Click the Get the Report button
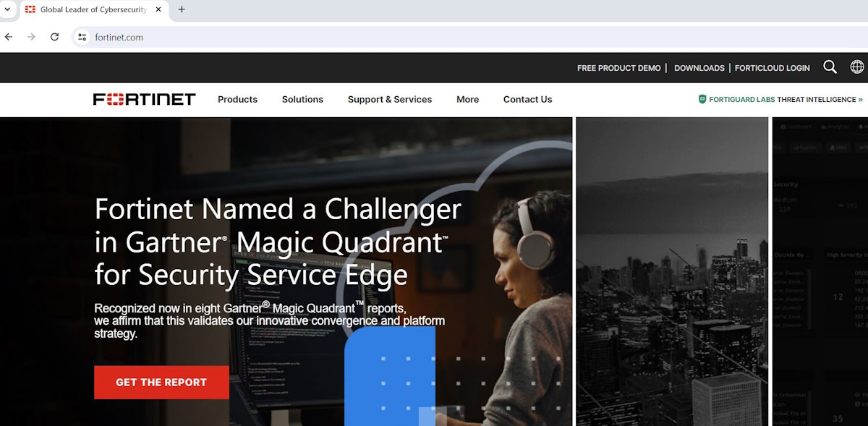 click(161, 383)
